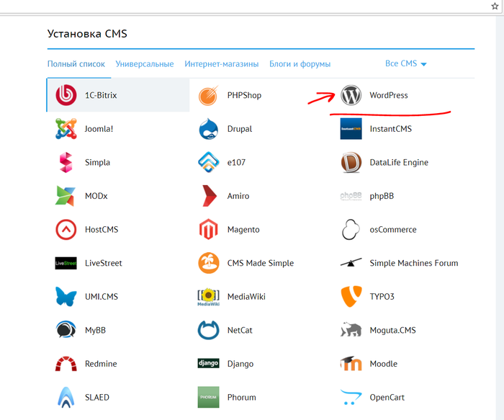Open the 'Все CMS' dropdown

pos(405,63)
